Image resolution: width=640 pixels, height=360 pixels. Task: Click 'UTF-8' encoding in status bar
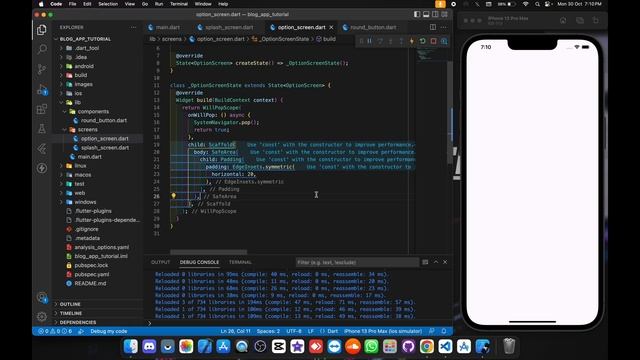coord(294,331)
